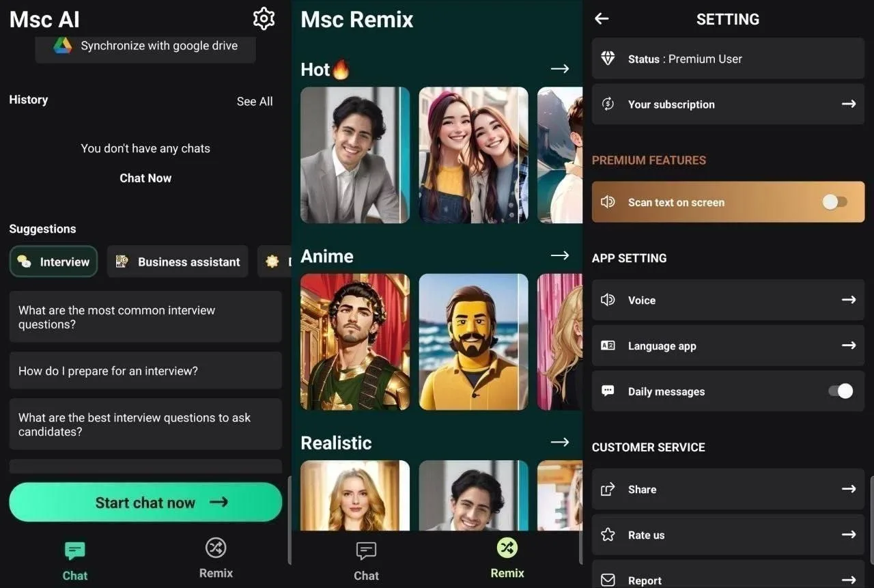Tap the diamond icon next to Status
Viewport: 874px width, 588px height.
608,59
